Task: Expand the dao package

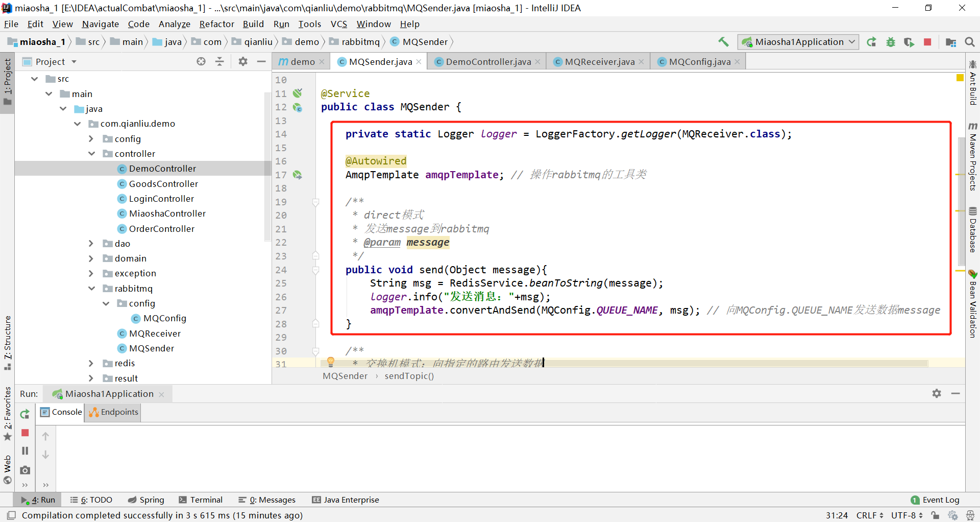Action: [91, 243]
